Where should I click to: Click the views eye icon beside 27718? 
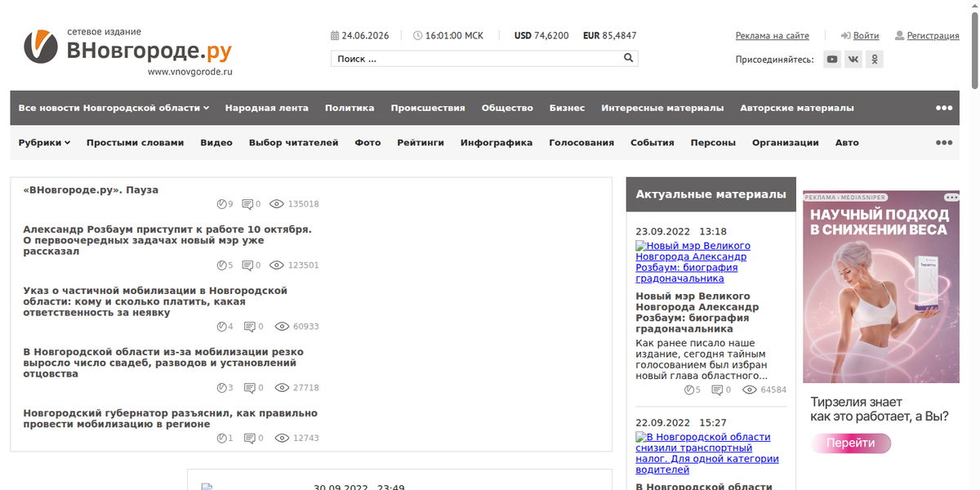point(282,388)
